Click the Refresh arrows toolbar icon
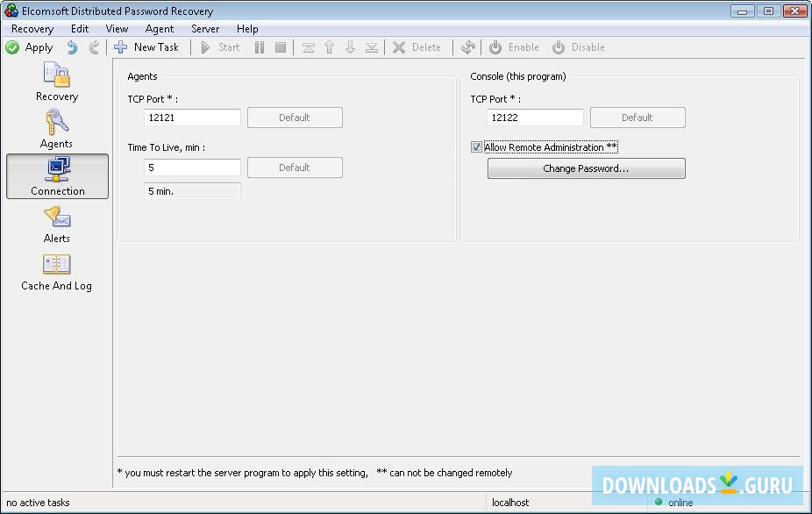Viewport: 812px width, 514px height. [468, 47]
